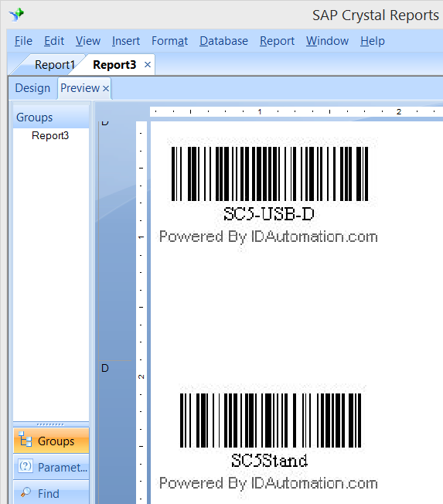Click the horizontal ruler at mark 2

pos(399,112)
